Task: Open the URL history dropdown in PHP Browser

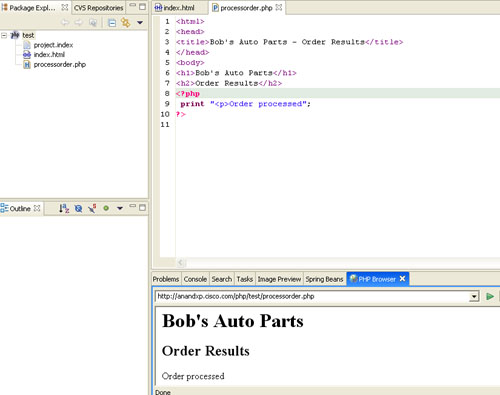Action: 474,296
